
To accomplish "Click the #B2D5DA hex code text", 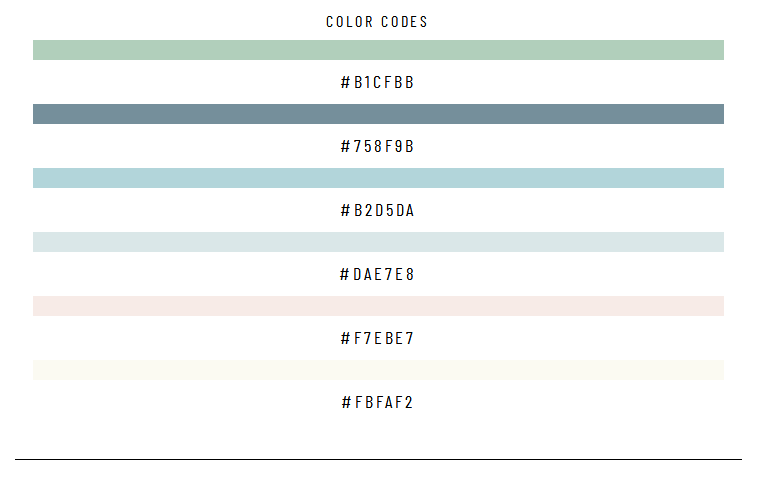I will click(x=377, y=210).
